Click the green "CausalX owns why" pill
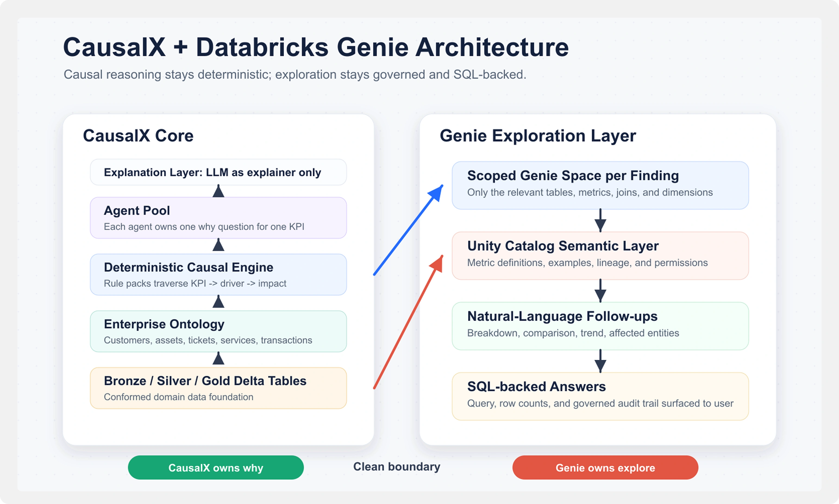This screenshot has width=839, height=504. 216,468
